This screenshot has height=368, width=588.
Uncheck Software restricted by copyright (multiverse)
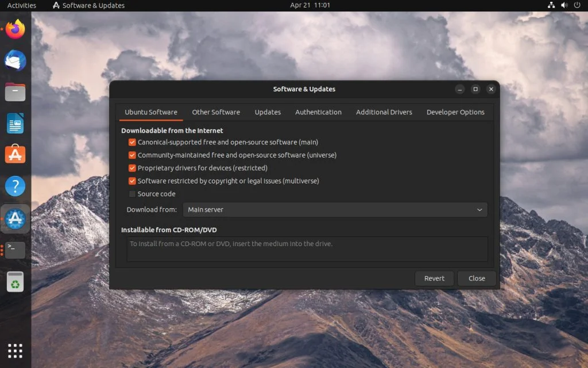click(132, 181)
